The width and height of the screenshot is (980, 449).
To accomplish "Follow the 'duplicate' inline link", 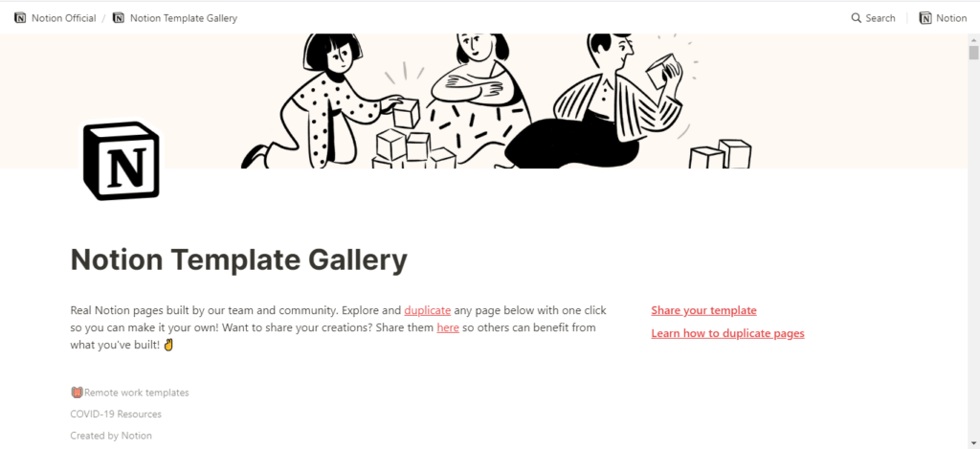I will click(427, 310).
